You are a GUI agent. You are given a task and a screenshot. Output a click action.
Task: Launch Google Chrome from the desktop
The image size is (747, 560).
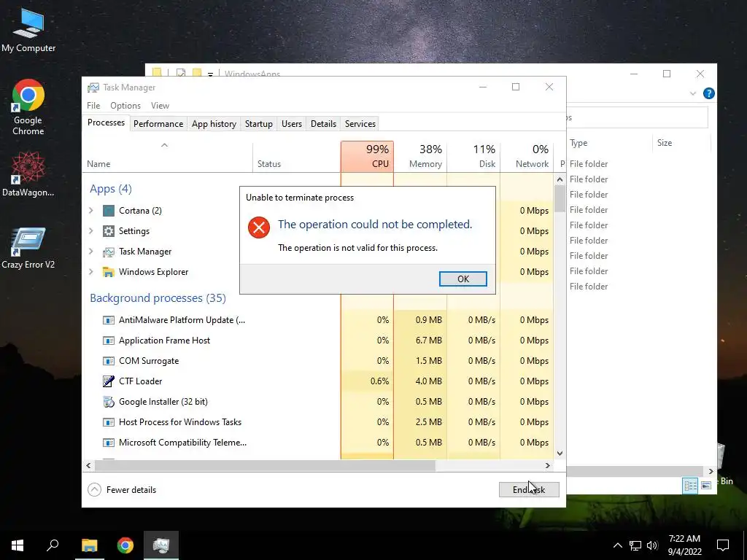(x=28, y=106)
